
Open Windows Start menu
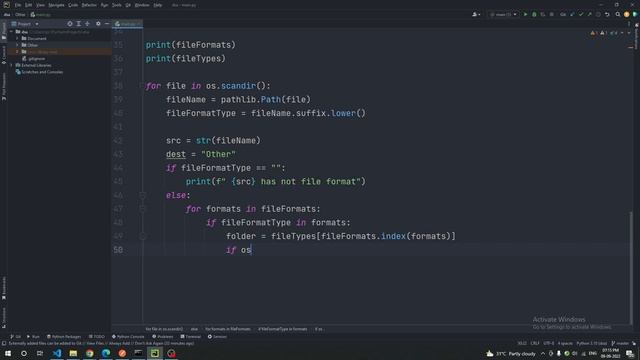8,353
